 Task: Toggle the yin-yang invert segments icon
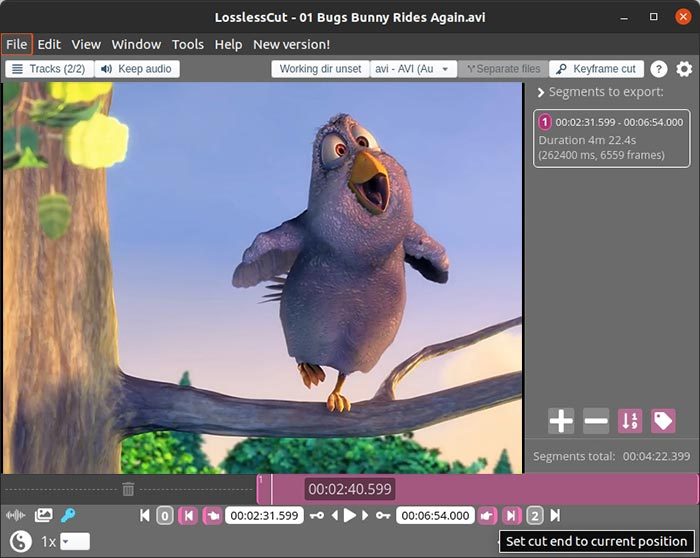coord(18,541)
